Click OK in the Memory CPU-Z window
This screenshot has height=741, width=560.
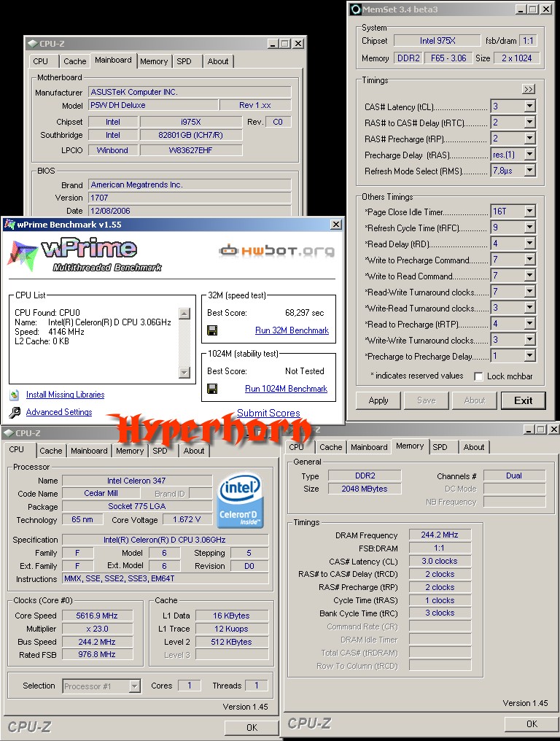click(x=532, y=723)
